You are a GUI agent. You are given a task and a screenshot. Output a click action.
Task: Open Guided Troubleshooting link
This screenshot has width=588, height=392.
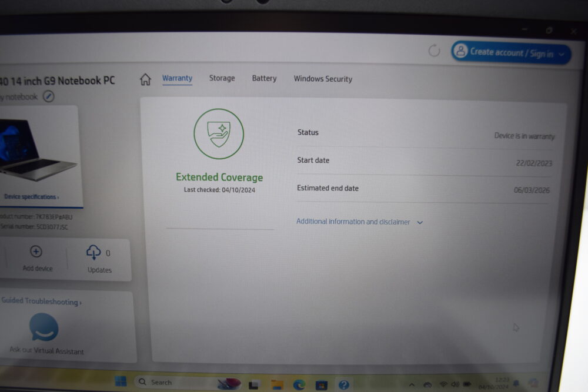tap(41, 301)
